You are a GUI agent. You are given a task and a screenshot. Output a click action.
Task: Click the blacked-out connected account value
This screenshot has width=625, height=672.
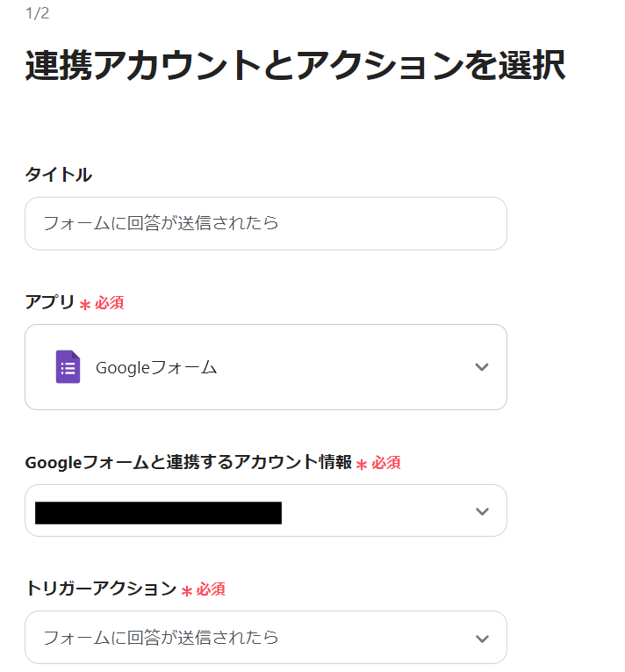(158, 512)
